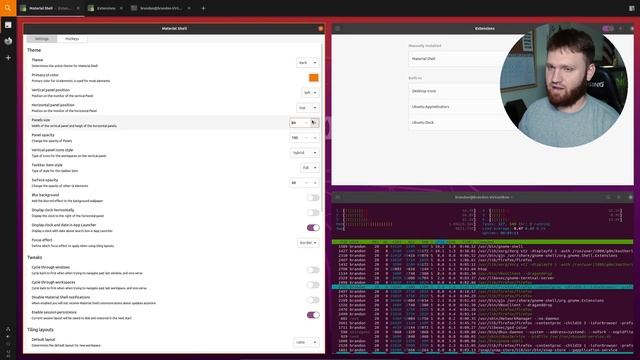The width and height of the screenshot is (640, 360).
Task: Select the first workspace icon in left panel
Action: click(8, 25)
